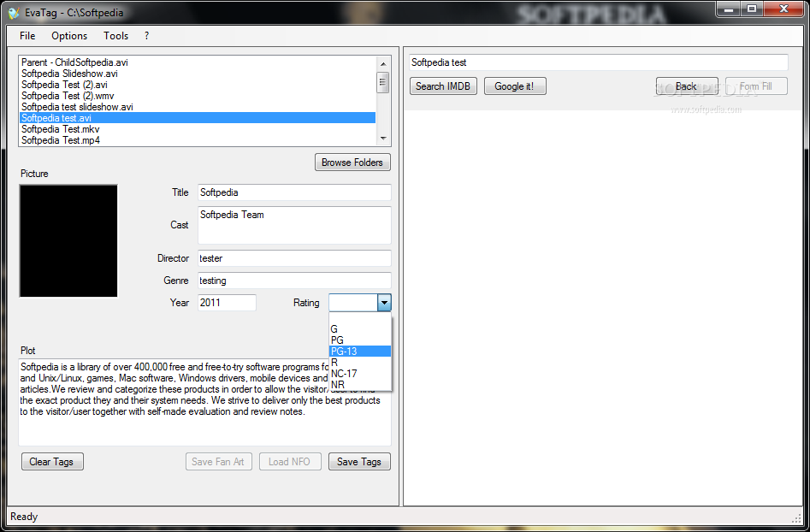
Task: Choose R rating from list
Action: tap(360, 363)
